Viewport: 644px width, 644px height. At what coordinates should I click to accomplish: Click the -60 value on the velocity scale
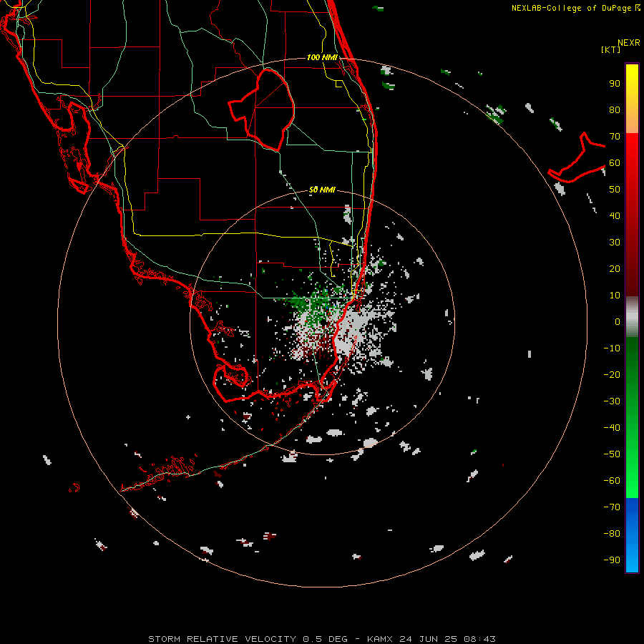pos(612,481)
